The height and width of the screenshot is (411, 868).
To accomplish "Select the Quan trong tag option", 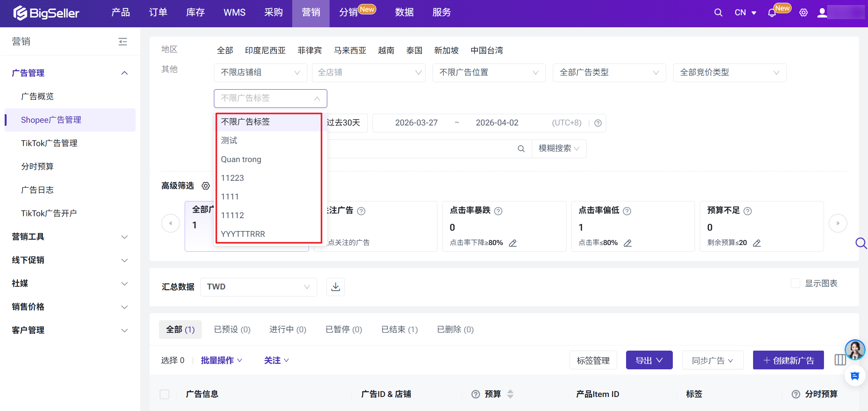I will (x=241, y=159).
